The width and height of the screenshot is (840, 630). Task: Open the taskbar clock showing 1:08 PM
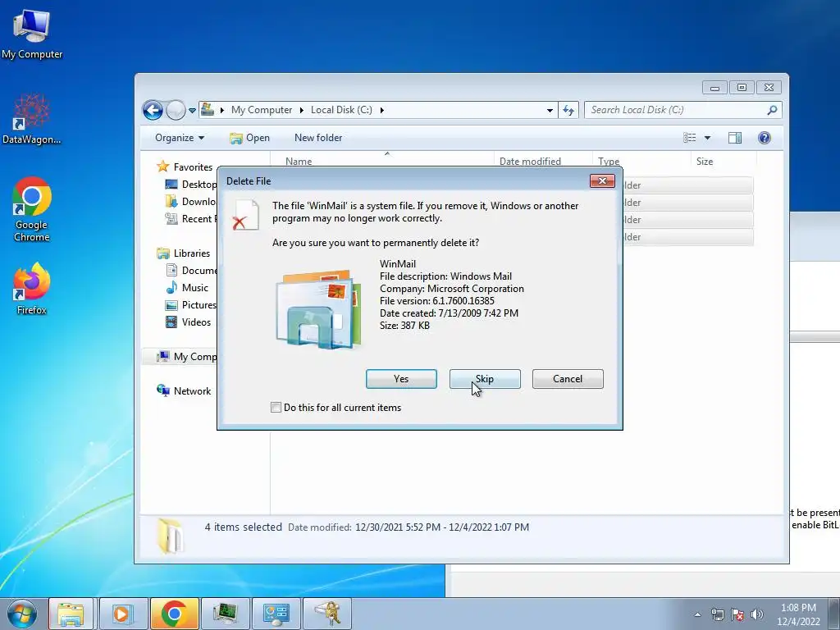[x=798, y=614]
